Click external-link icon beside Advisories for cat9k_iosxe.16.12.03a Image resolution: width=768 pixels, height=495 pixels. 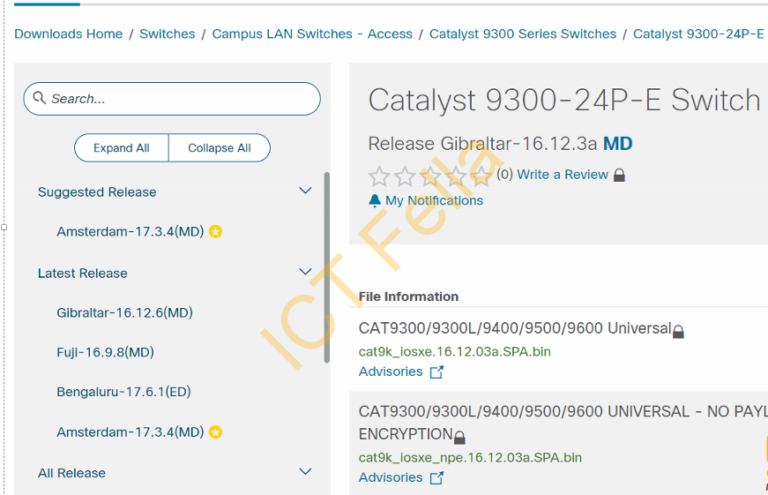tap(436, 372)
